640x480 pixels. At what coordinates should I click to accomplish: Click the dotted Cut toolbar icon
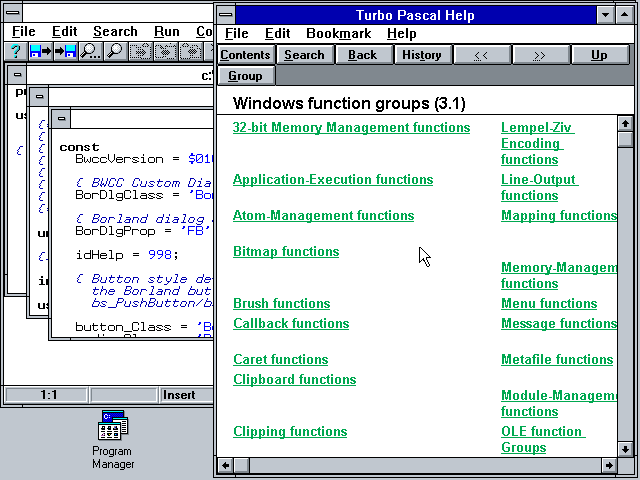[x=140, y=51]
